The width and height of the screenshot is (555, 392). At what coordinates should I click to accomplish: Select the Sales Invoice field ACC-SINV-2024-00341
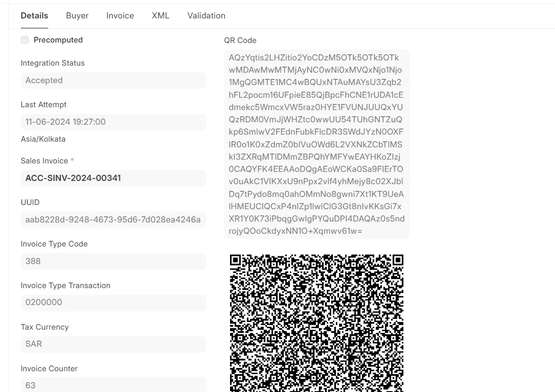pyautogui.click(x=113, y=178)
